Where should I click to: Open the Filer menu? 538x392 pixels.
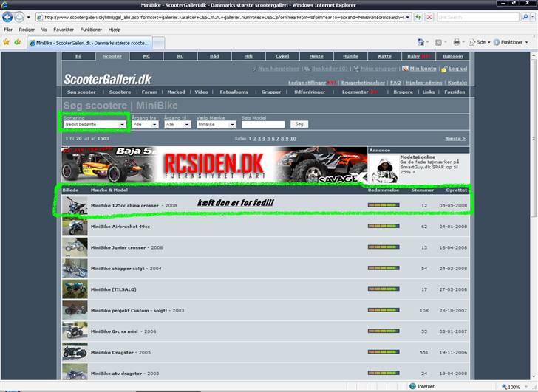[8, 30]
